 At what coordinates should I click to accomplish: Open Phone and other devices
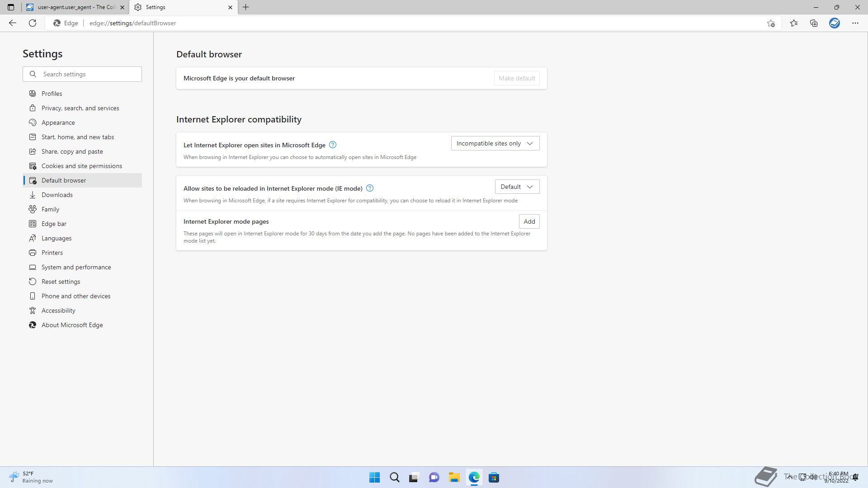pyautogui.click(x=82, y=296)
